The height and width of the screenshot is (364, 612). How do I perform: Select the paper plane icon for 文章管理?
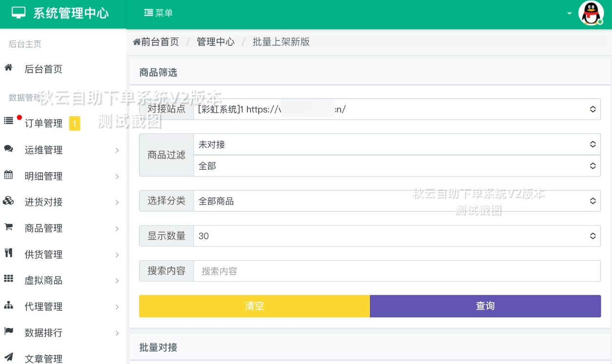coord(8,357)
